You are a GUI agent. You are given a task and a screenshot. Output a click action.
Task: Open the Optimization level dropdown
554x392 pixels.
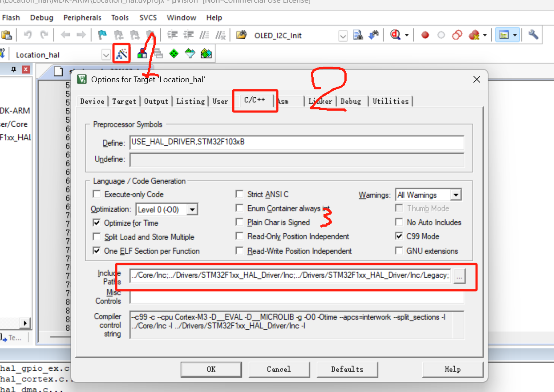192,209
